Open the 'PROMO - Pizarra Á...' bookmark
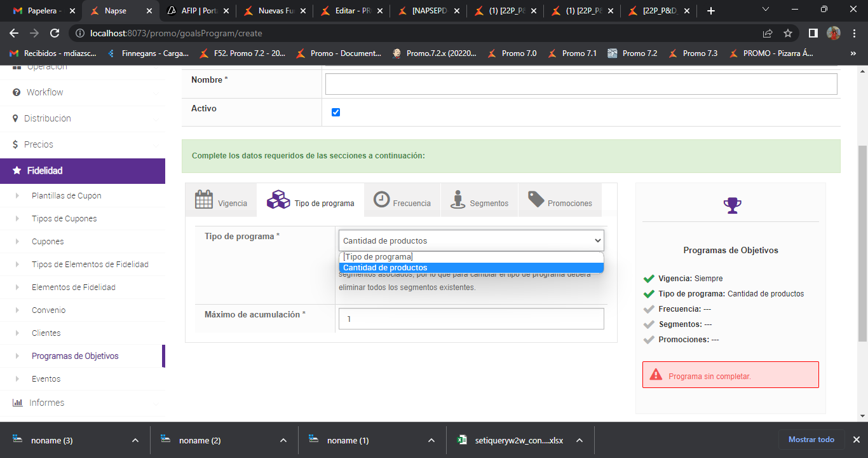The image size is (868, 458). tap(771, 53)
